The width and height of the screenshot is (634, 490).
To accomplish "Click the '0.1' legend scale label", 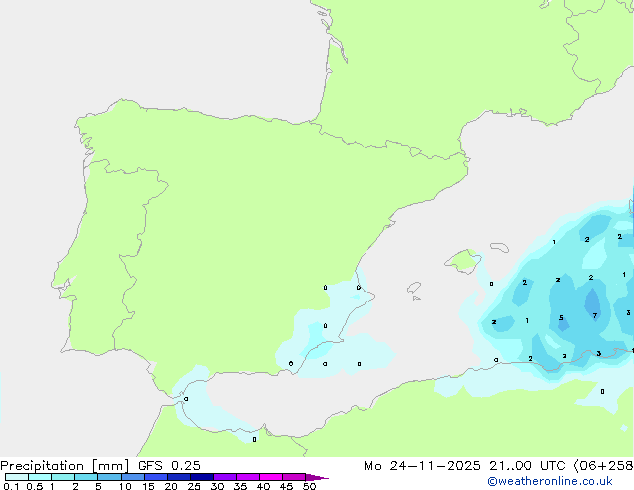I will coord(11,486).
